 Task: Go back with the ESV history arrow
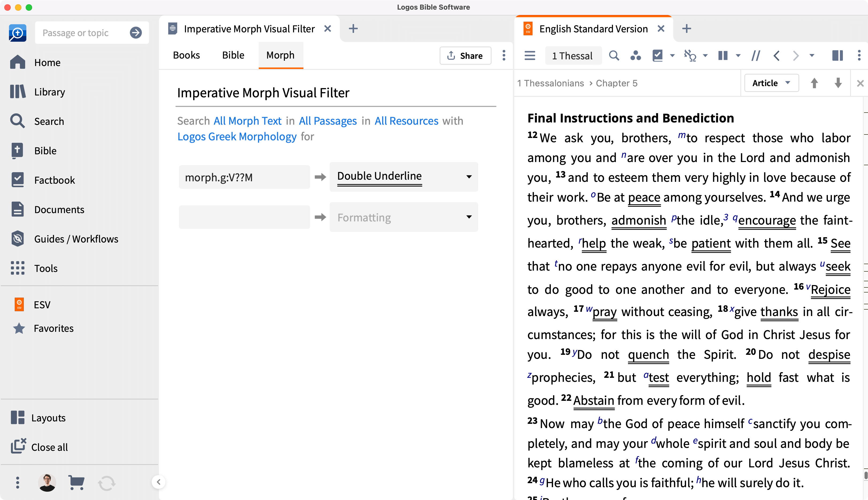point(776,55)
